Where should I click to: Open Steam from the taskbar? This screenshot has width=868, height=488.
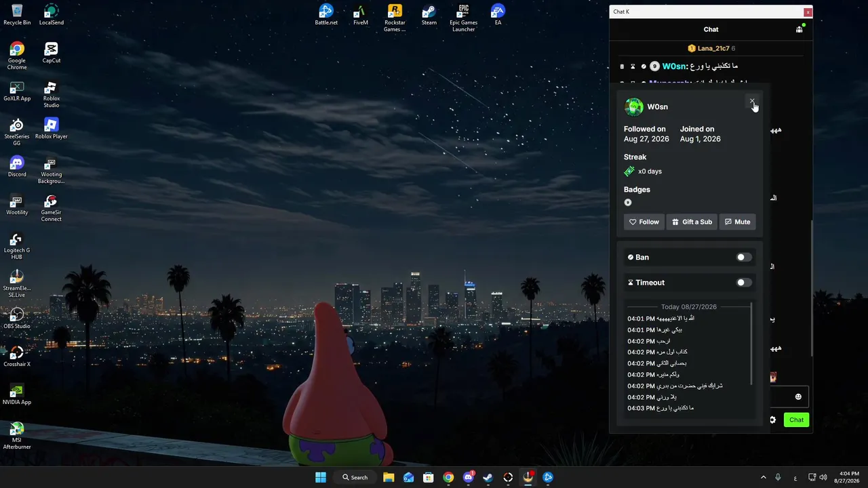[x=488, y=477]
